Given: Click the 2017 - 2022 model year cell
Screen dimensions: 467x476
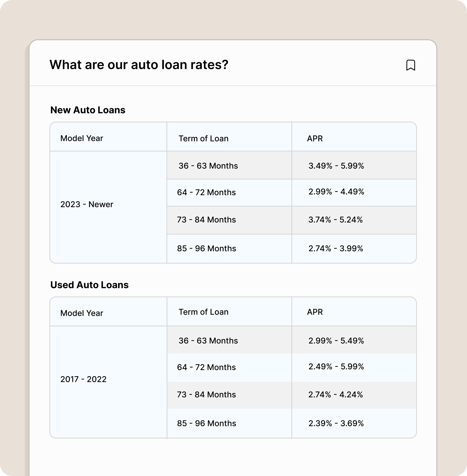Looking at the screenshot, I should pyautogui.click(x=83, y=379).
